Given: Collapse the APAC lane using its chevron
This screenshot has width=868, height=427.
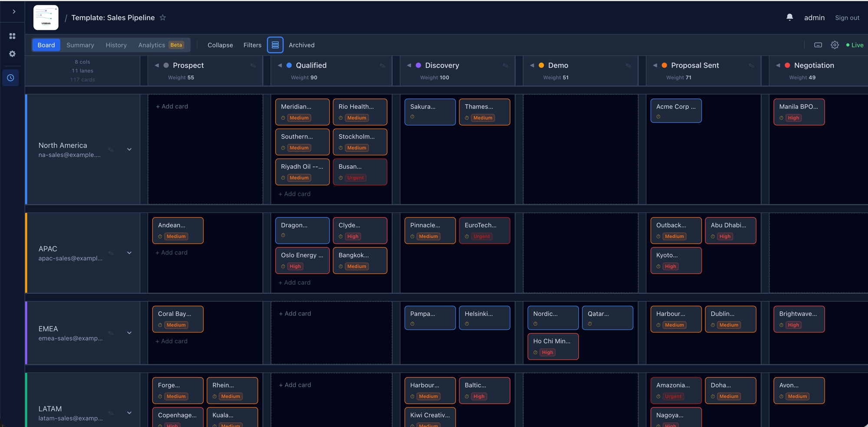Looking at the screenshot, I should [x=129, y=252].
